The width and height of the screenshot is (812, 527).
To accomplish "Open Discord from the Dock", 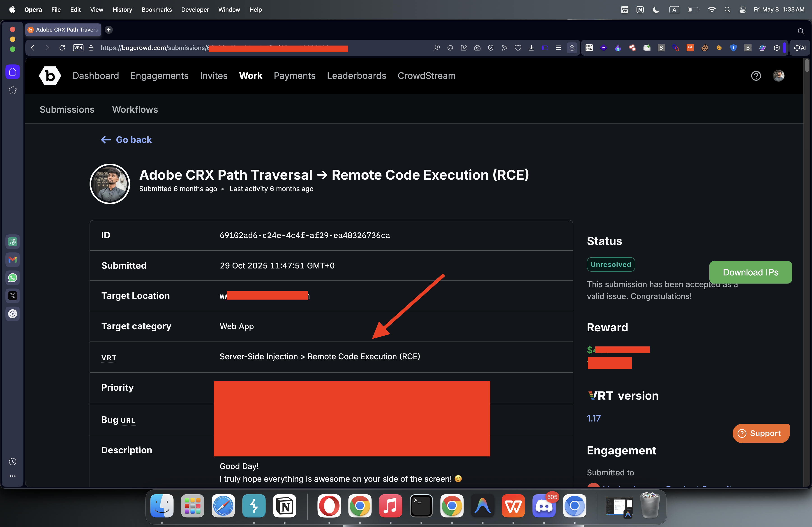I will click(x=544, y=506).
